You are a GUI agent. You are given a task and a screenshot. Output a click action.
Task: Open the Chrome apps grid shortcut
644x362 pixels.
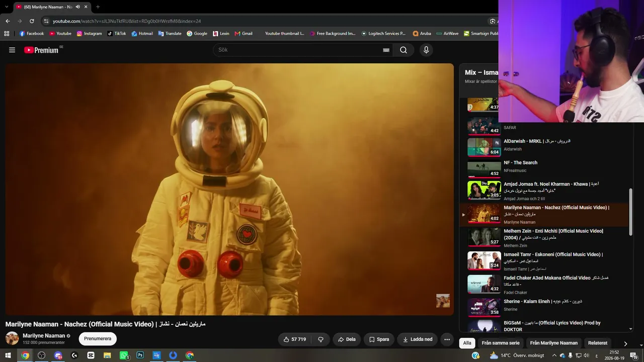point(7,34)
